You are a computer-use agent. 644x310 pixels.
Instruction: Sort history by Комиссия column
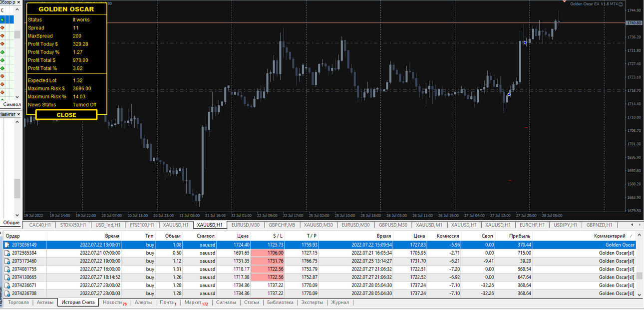444,236
